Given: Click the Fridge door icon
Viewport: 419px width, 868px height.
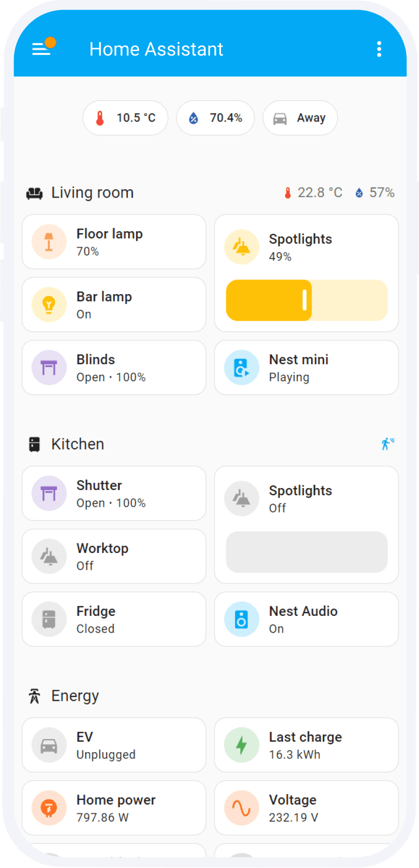Looking at the screenshot, I should point(49,620).
